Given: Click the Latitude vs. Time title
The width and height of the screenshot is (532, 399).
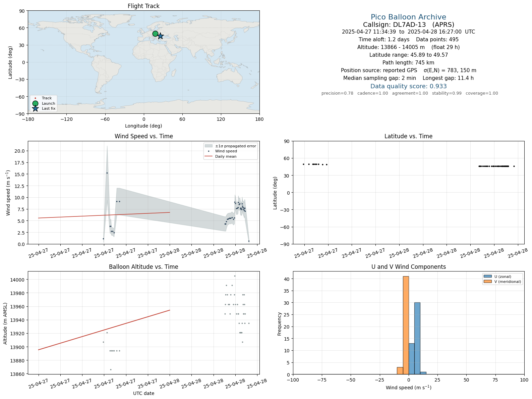Looking at the screenshot, I should [x=408, y=136].
